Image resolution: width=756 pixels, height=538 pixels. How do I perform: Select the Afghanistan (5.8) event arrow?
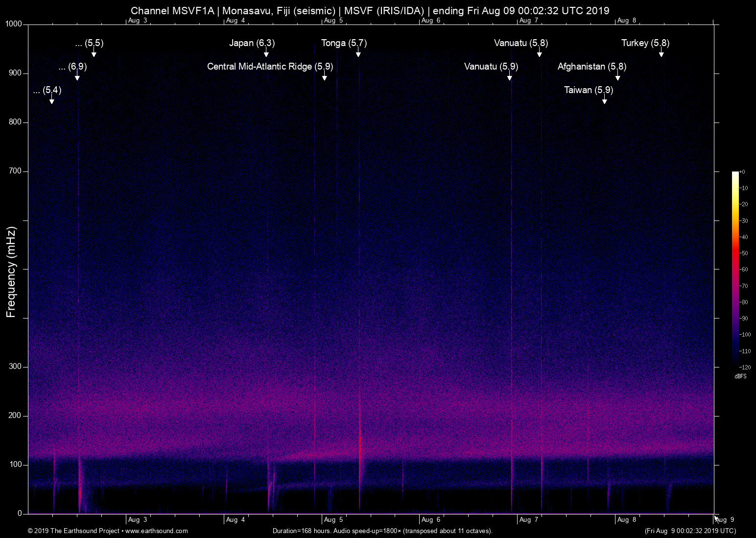pyautogui.click(x=617, y=77)
